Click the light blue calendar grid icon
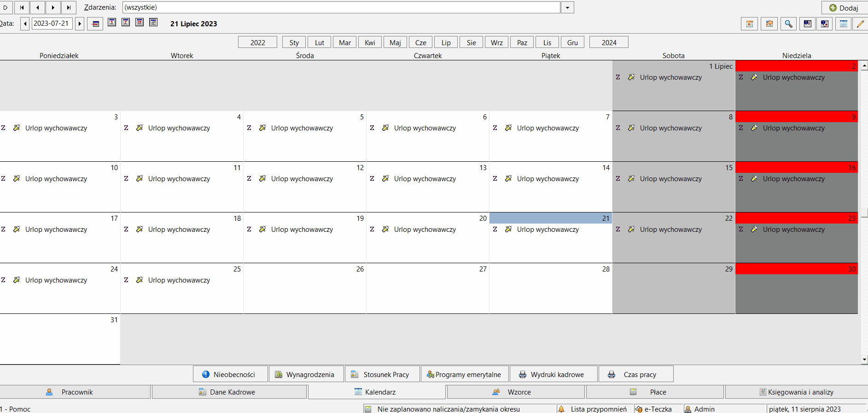Screen dimensions: 868x413 coord(844,24)
